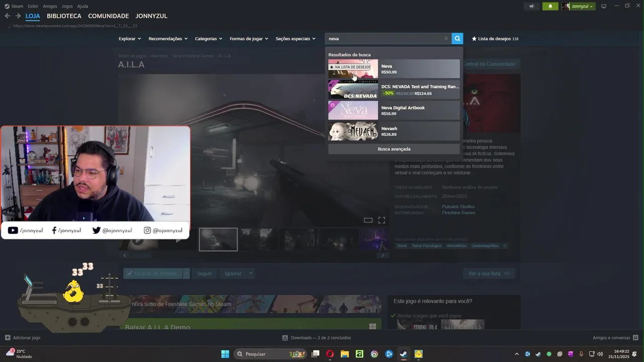Click the Seguir button
This screenshot has width=644, height=362.
[x=204, y=274]
